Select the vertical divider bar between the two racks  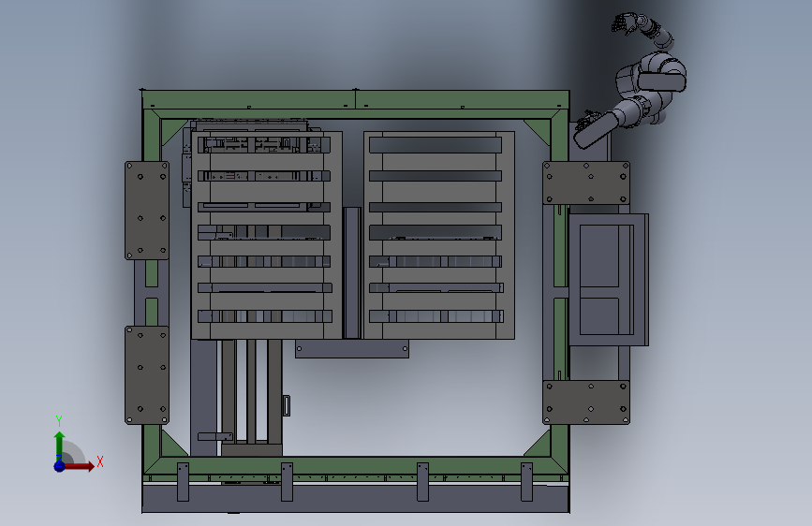[352, 273]
